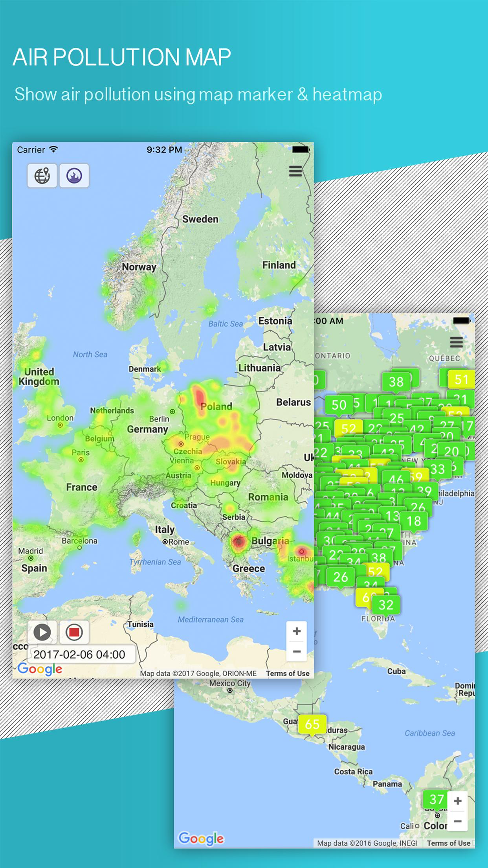Select the green 39 air quality marker

[425, 491]
